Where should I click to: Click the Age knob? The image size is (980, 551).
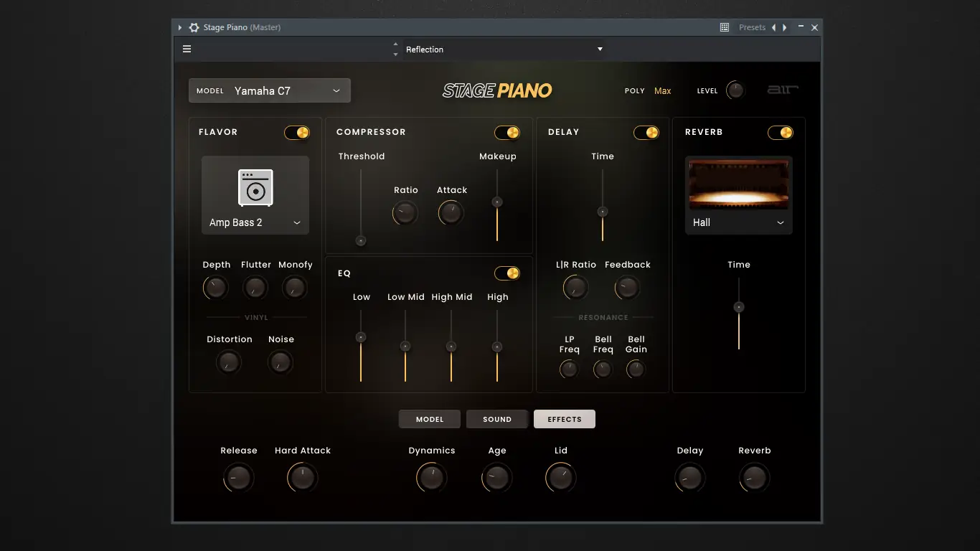tap(497, 478)
